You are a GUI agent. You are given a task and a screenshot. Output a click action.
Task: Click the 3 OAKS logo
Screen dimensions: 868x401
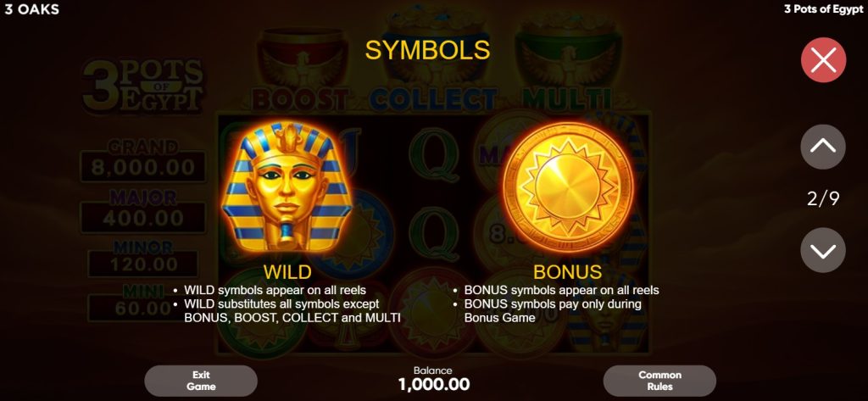pyautogui.click(x=31, y=9)
